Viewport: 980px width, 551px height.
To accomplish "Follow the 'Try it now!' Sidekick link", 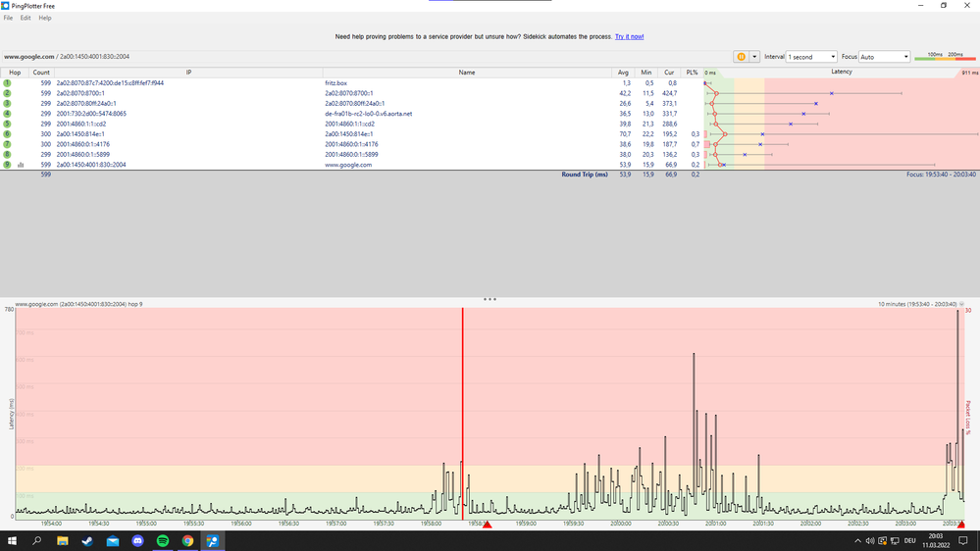I will click(x=630, y=37).
